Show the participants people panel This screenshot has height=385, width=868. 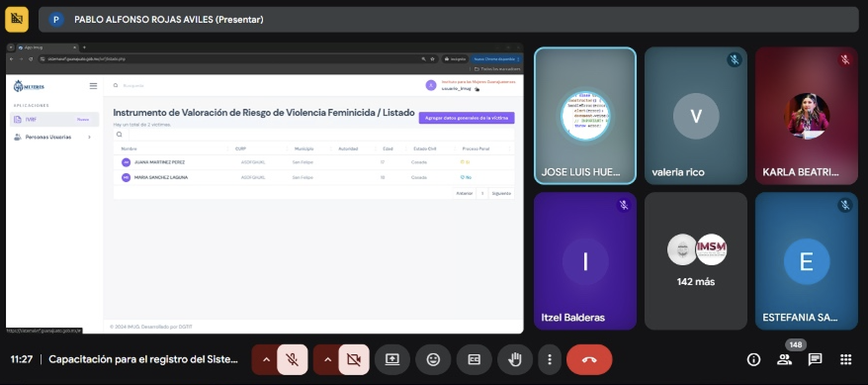tap(784, 360)
